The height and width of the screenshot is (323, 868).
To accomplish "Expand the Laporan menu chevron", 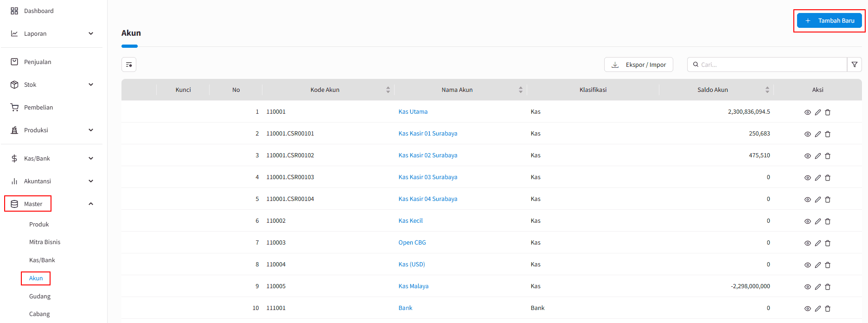I will tap(91, 33).
